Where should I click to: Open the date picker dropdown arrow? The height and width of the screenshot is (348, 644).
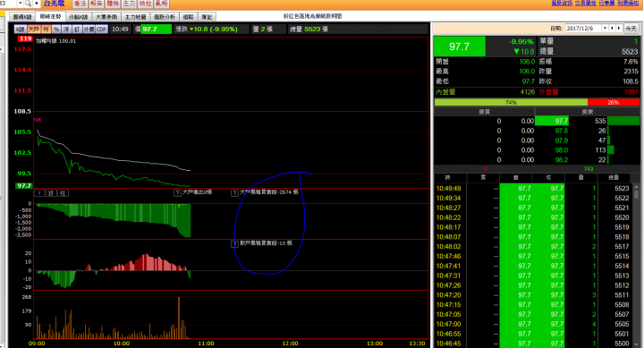click(x=605, y=28)
